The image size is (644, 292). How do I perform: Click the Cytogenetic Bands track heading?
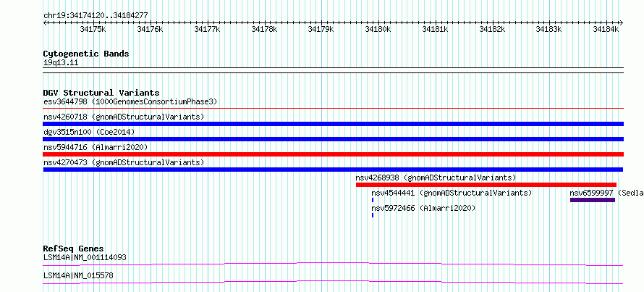tap(86, 54)
